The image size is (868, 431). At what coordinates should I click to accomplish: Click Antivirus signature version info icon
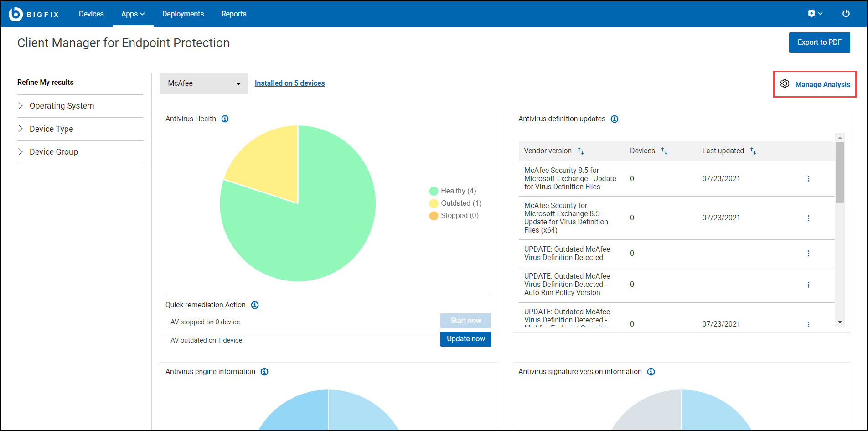(651, 372)
